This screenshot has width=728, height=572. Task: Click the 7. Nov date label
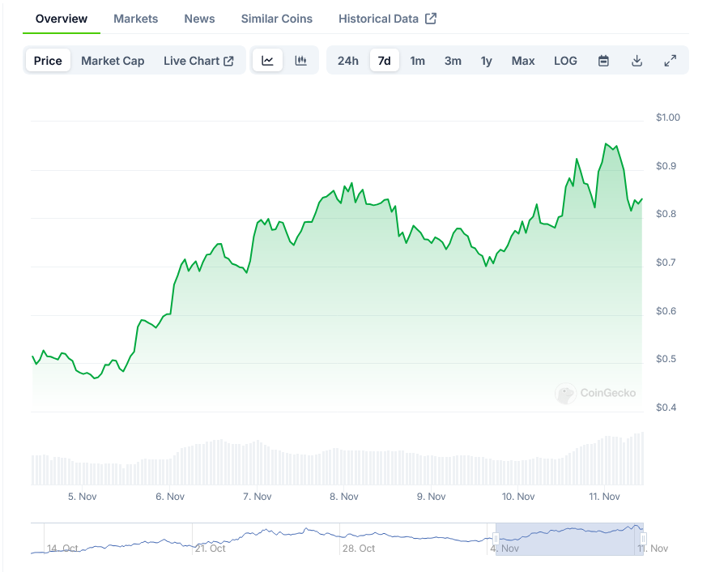click(258, 497)
